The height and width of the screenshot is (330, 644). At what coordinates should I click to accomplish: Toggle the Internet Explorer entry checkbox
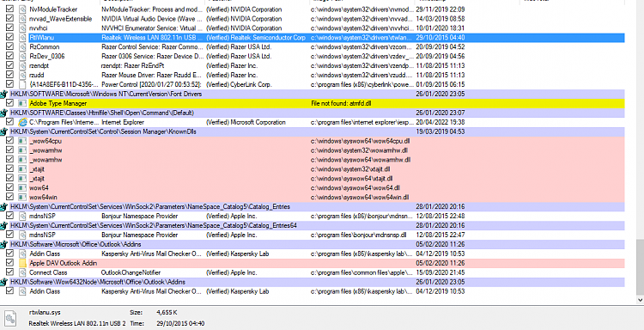[9, 122]
